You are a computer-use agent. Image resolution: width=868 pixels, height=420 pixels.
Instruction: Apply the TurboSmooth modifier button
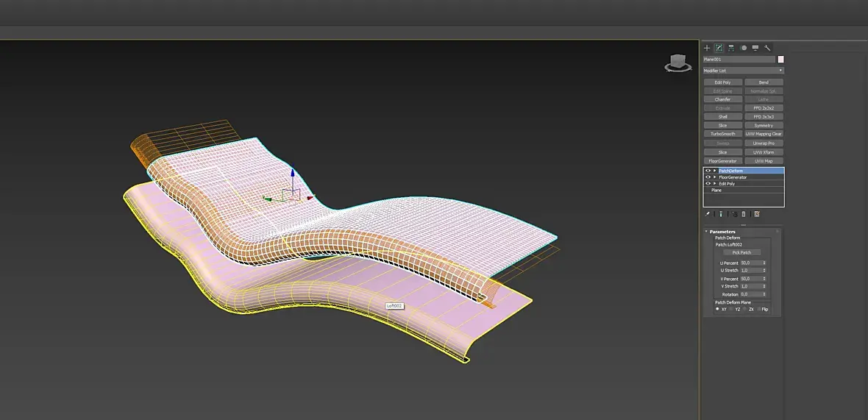click(723, 134)
